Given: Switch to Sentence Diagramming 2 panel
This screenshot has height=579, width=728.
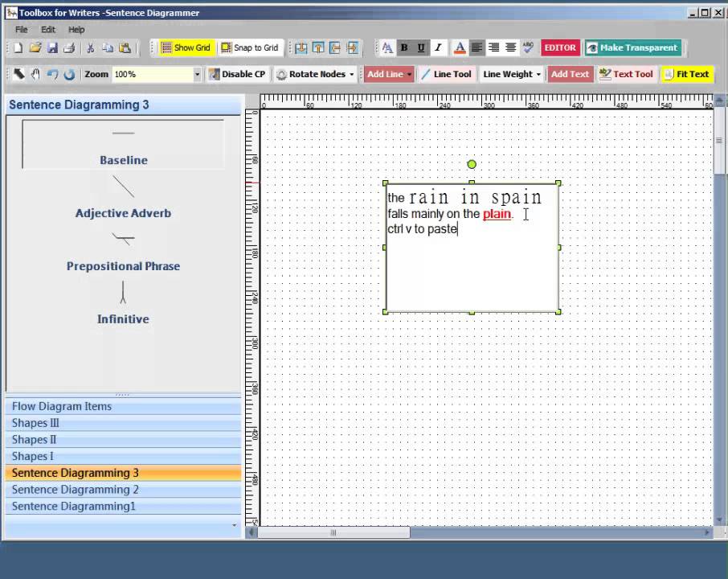Looking at the screenshot, I should [124, 490].
